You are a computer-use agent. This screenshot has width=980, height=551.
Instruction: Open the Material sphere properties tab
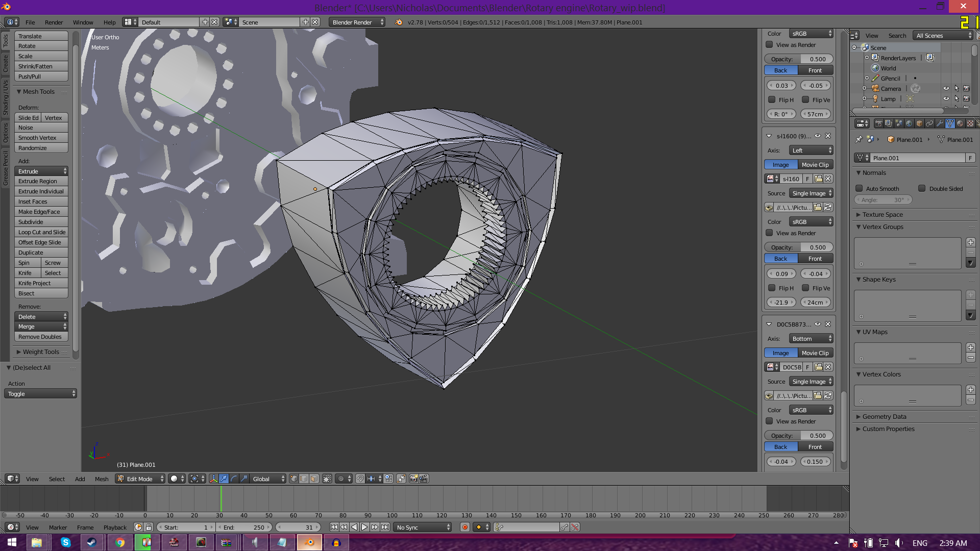[960, 123]
